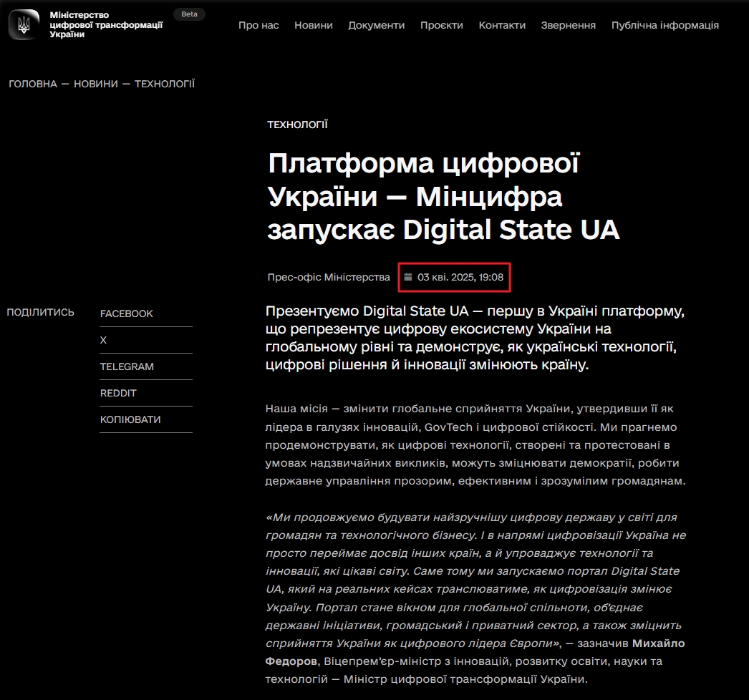This screenshot has height=700, width=749.
Task: Navigate to ГОЛОВНА via breadcrumb
Action: (x=32, y=84)
